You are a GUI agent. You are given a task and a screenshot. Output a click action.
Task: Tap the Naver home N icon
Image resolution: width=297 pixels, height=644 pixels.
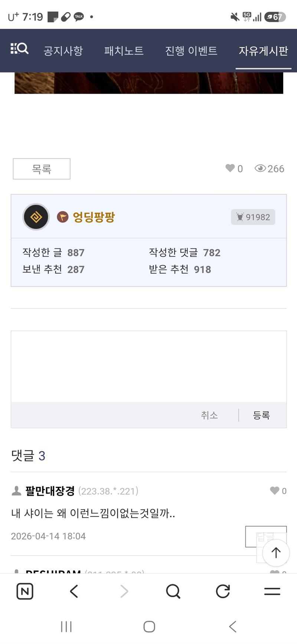[x=25, y=591]
